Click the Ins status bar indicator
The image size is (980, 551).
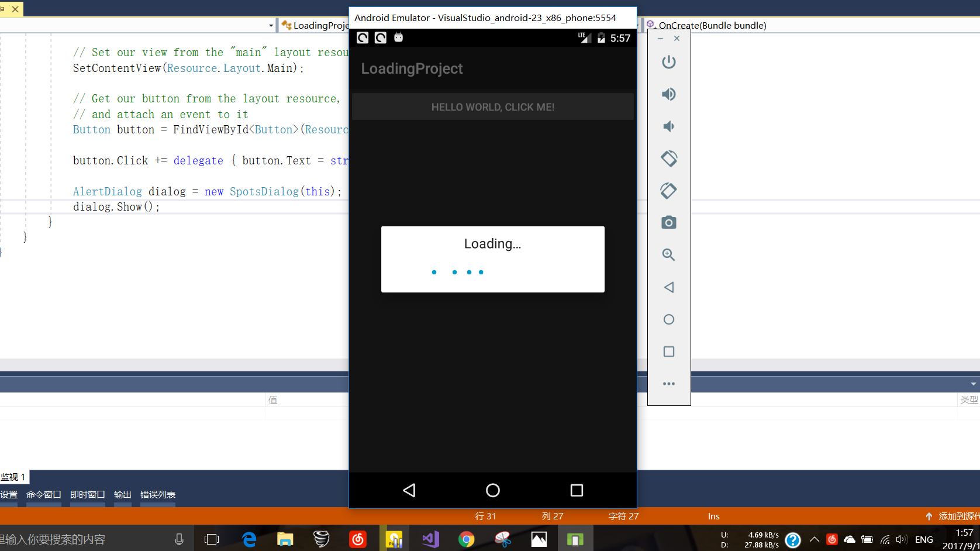[x=714, y=516]
